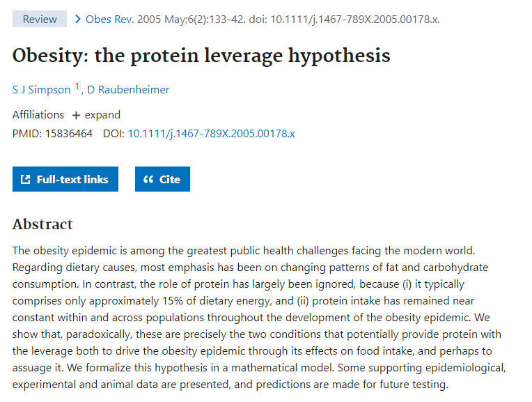Viewport: 532px width, 402px height.
Task: Click the Abstract section heading
Action: (42, 224)
